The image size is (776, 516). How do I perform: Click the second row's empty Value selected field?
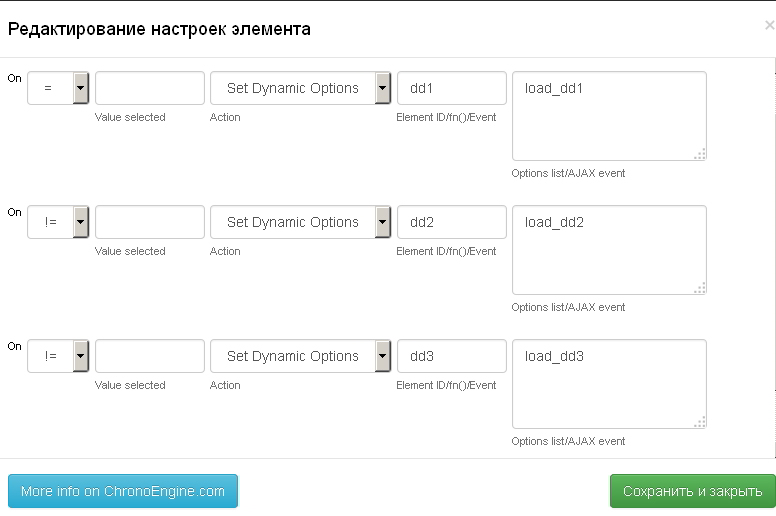tap(150, 222)
